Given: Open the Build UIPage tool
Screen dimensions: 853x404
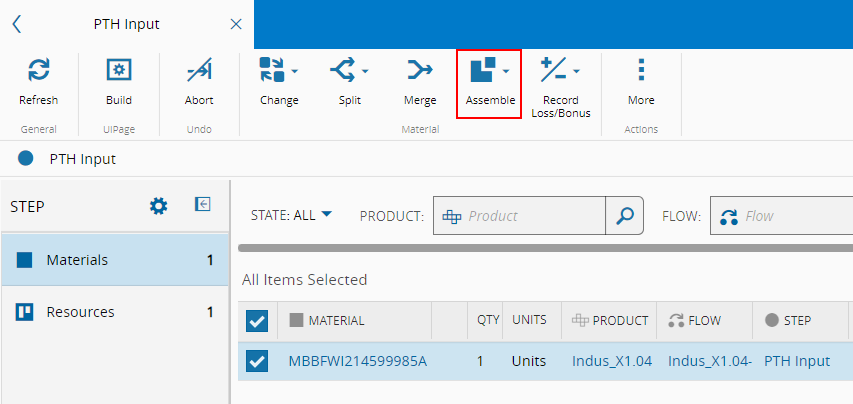Looking at the screenshot, I should tap(118, 71).
